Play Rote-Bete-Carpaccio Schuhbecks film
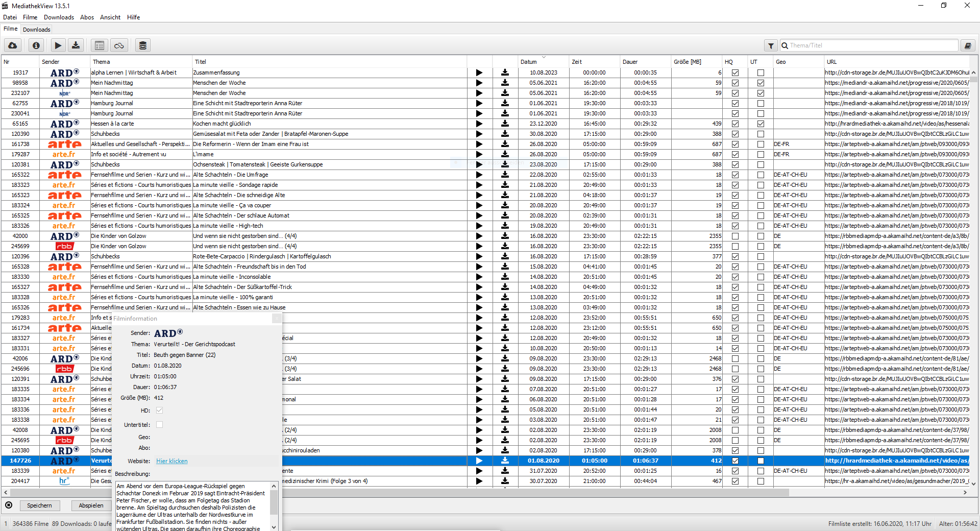Image resolution: width=980 pixels, height=531 pixels. coord(479,256)
